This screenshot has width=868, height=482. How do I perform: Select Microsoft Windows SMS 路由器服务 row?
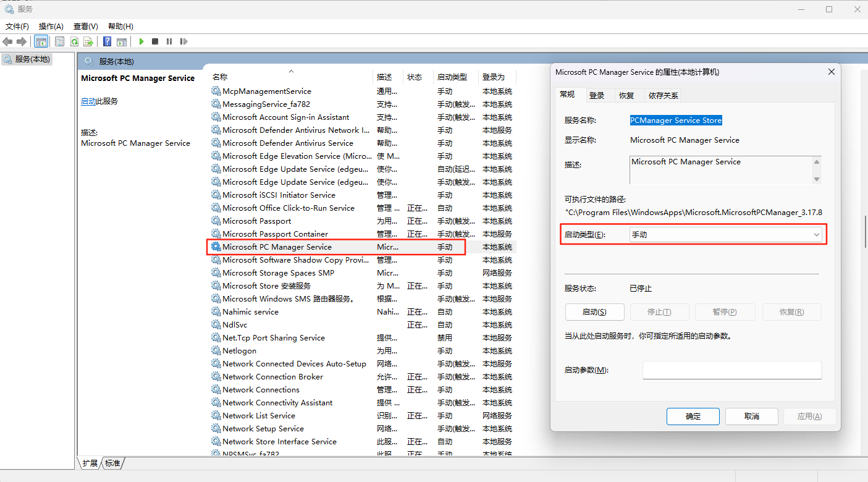363,298
